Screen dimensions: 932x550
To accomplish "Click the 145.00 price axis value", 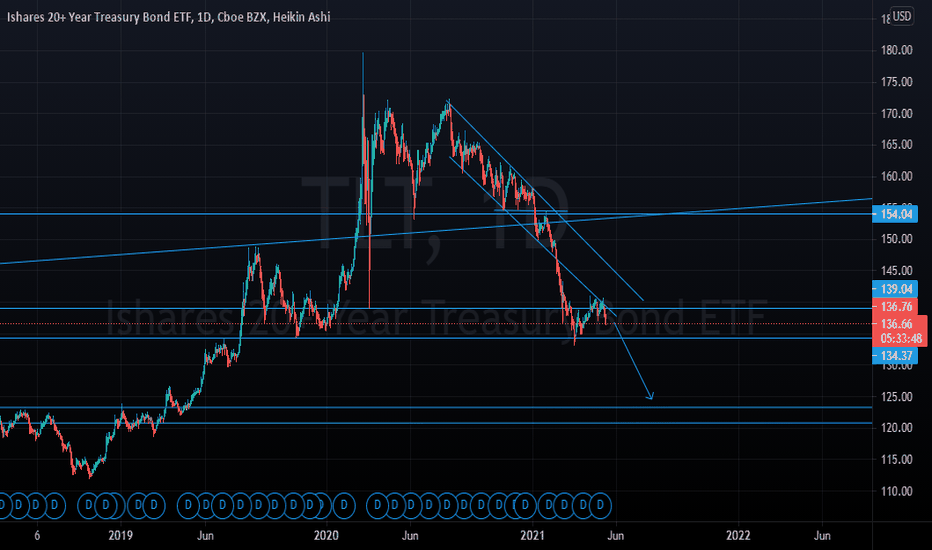I will pyautogui.click(x=896, y=271).
